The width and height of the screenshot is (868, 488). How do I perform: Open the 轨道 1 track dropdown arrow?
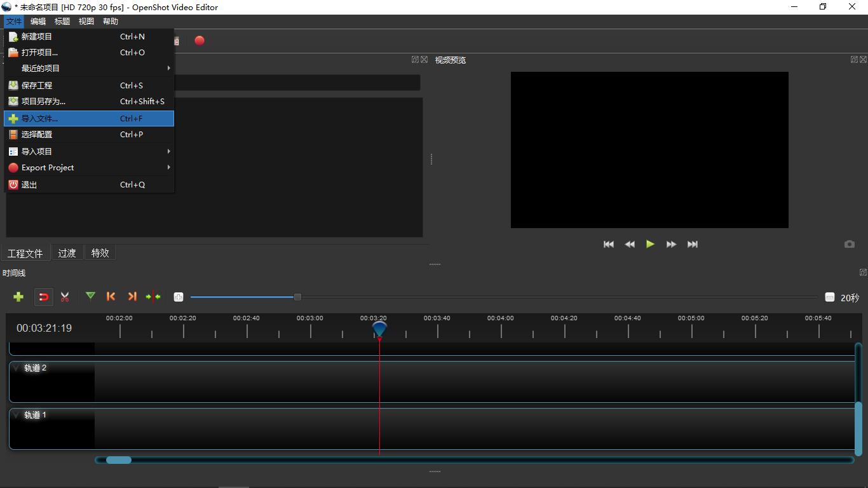coord(17,415)
